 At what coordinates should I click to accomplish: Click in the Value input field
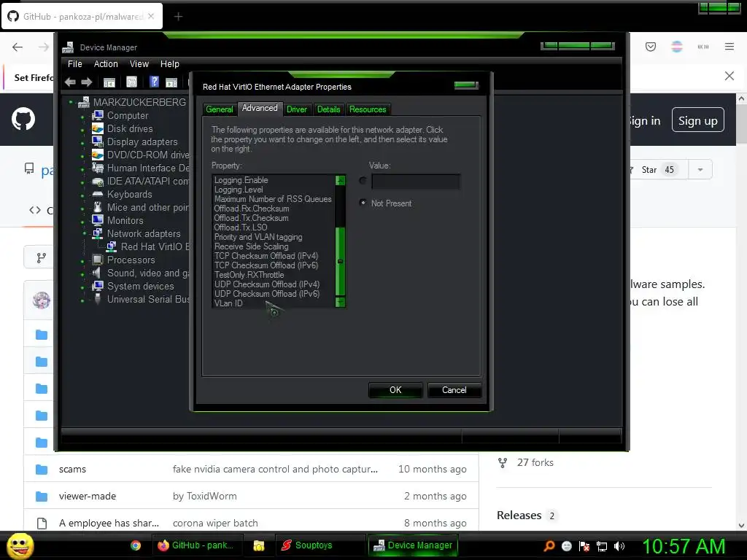coord(416,182)
